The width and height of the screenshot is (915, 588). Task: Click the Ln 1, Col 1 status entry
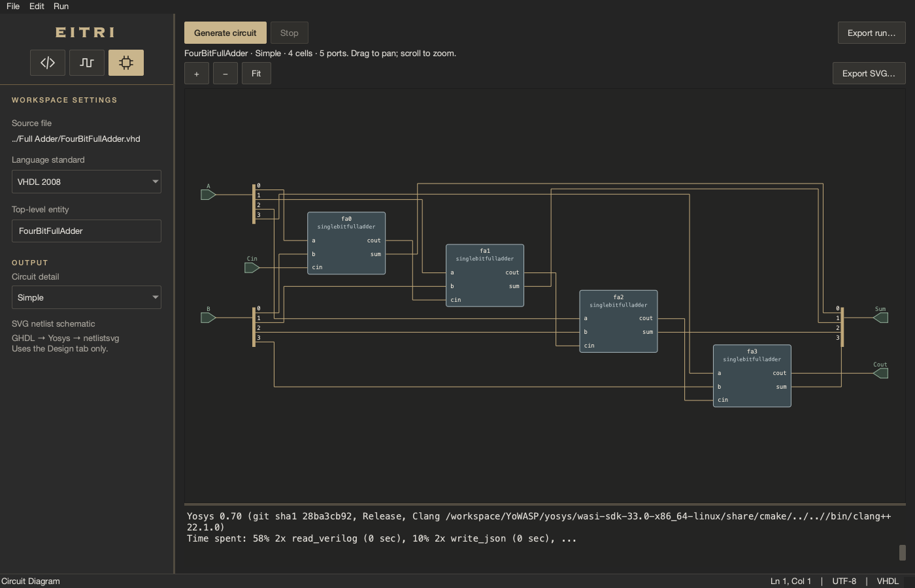click(791, 581)
